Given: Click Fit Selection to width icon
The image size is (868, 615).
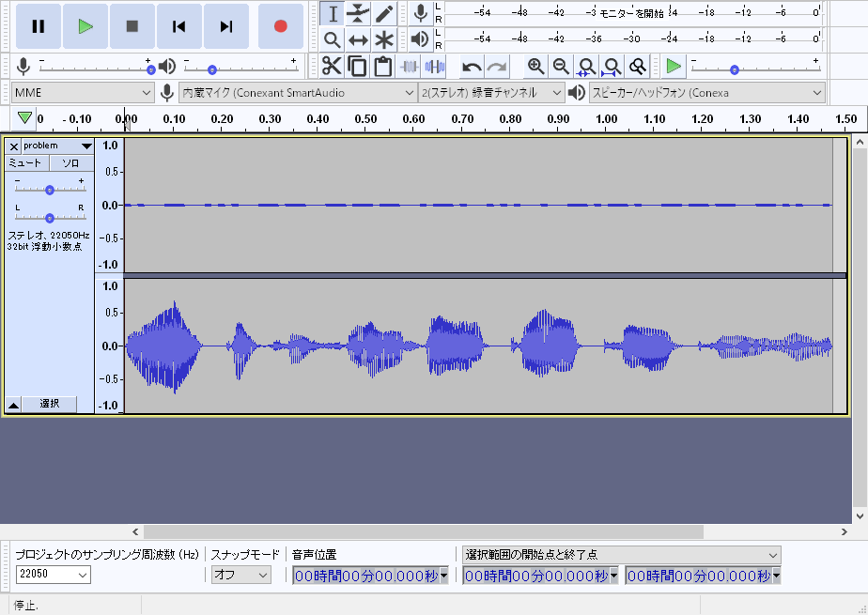Looking at the screenshot, I should [586, 67].
